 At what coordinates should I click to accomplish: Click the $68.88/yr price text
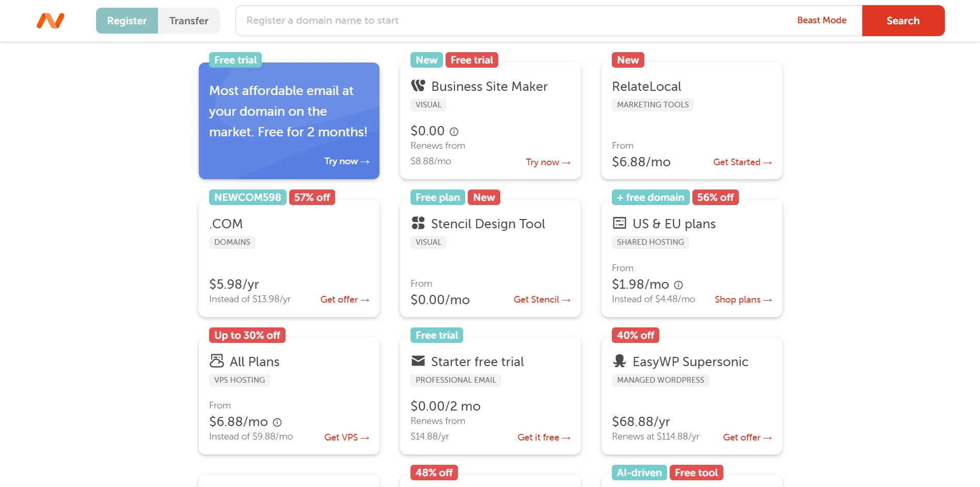pos(641,421)
